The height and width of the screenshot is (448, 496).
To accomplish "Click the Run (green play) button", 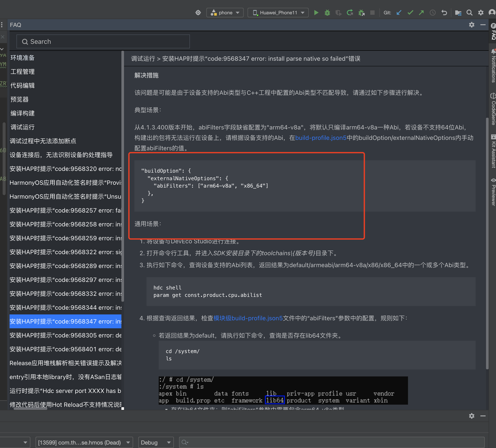I will [316, 13].
